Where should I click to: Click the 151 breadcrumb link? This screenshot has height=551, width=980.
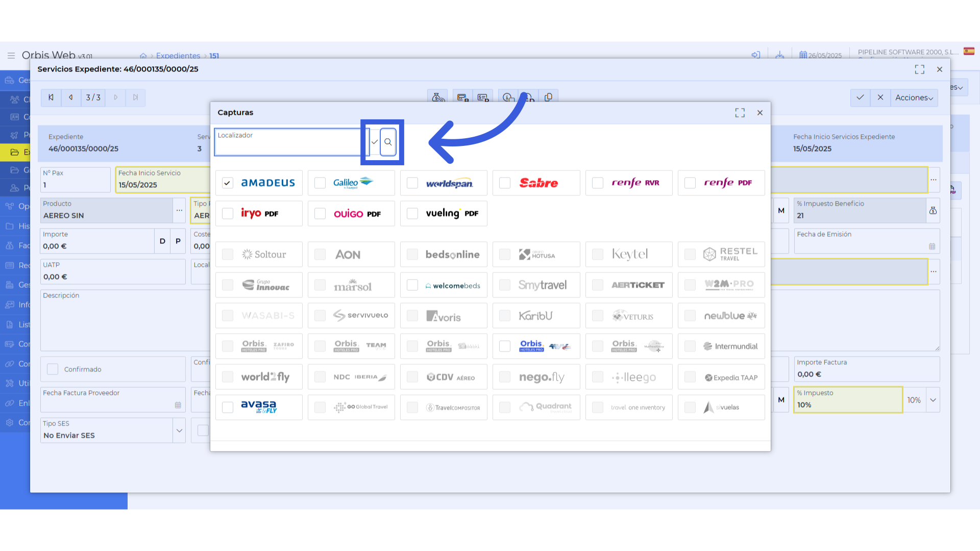[214, 56]
